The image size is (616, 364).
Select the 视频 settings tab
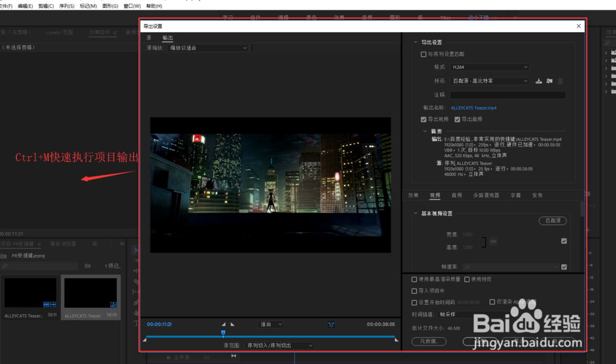435,195
